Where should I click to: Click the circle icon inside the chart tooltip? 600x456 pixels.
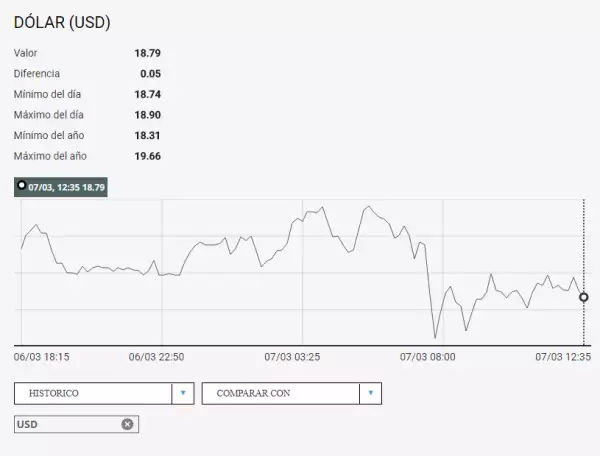click(x=23, y=186)
